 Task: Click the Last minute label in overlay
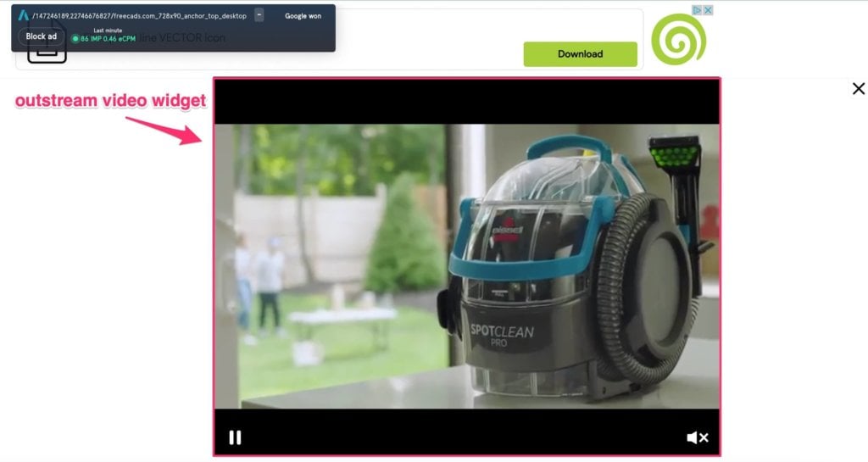[x=108, y=30]
